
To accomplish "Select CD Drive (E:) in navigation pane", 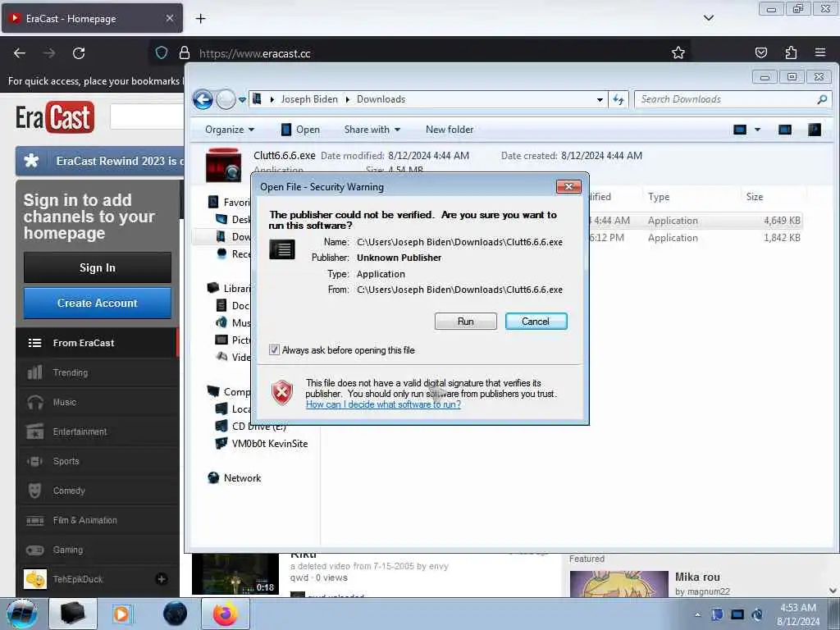I will point(250,427).
